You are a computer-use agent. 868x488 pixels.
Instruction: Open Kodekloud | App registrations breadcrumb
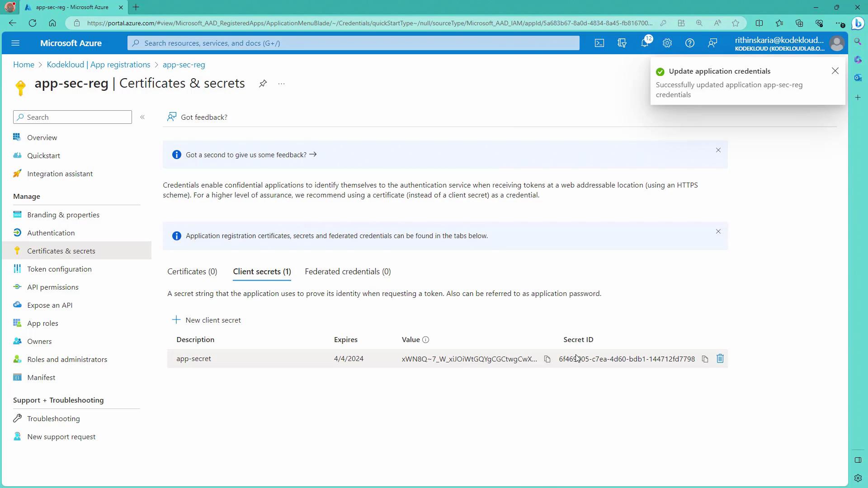pyautogui.click(x=99, y=65)
